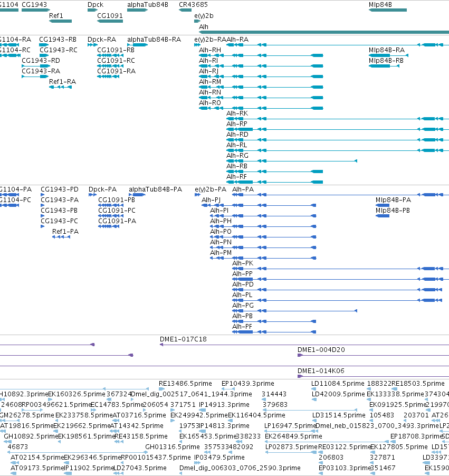The image size is (449, 476).
Task: Select the CG1091-RC transcript
Action: pos(110,66)
